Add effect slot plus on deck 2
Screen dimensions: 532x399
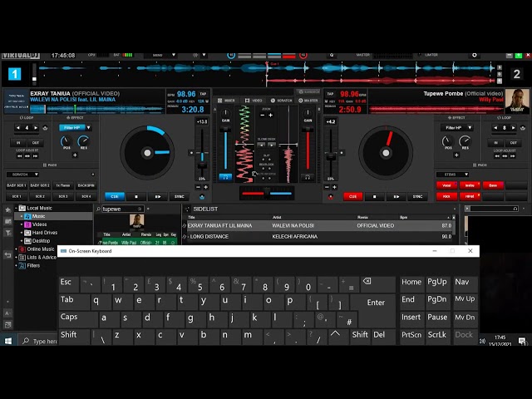point(456,155)
